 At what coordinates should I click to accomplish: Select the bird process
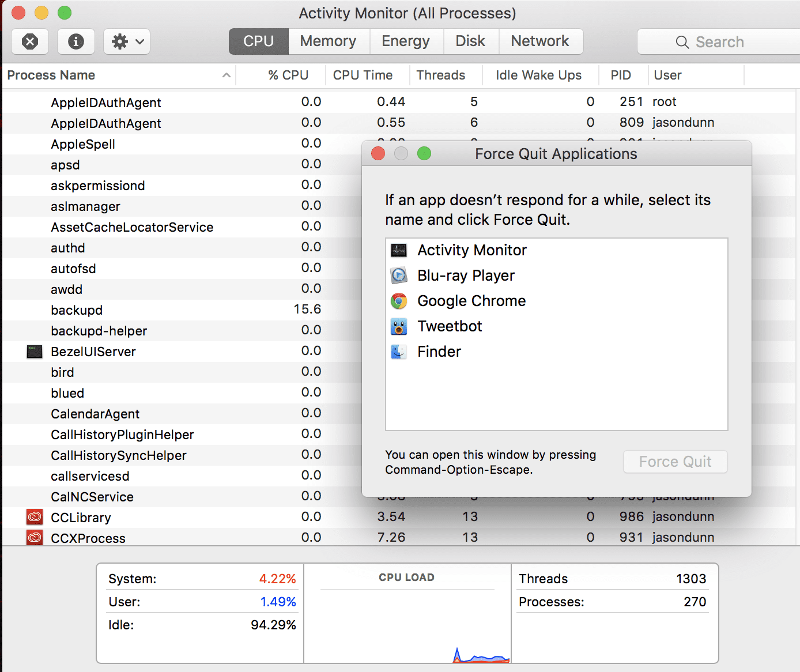pos(62,372)
